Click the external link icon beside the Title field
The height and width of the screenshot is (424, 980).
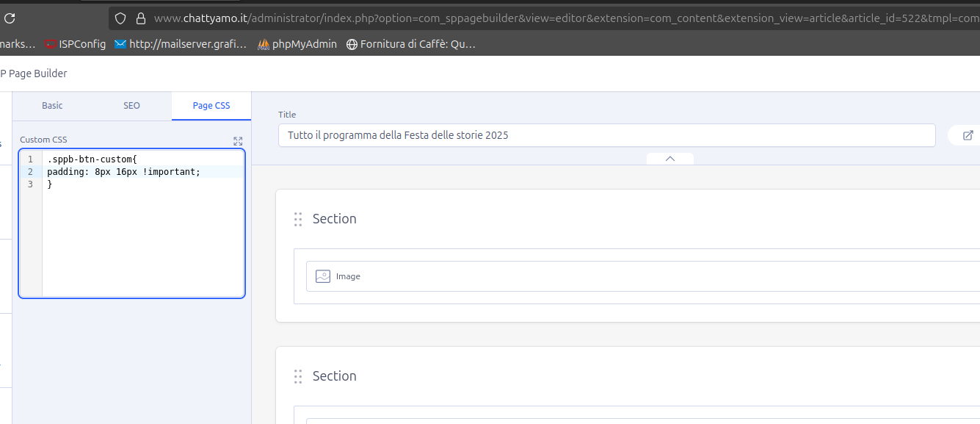click(x=968, y=135)
